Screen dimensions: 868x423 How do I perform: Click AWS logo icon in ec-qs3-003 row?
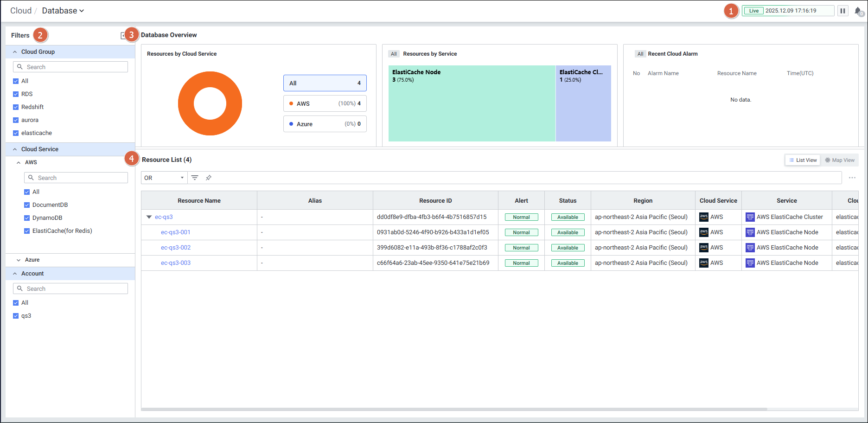click(x=703, y=263)
